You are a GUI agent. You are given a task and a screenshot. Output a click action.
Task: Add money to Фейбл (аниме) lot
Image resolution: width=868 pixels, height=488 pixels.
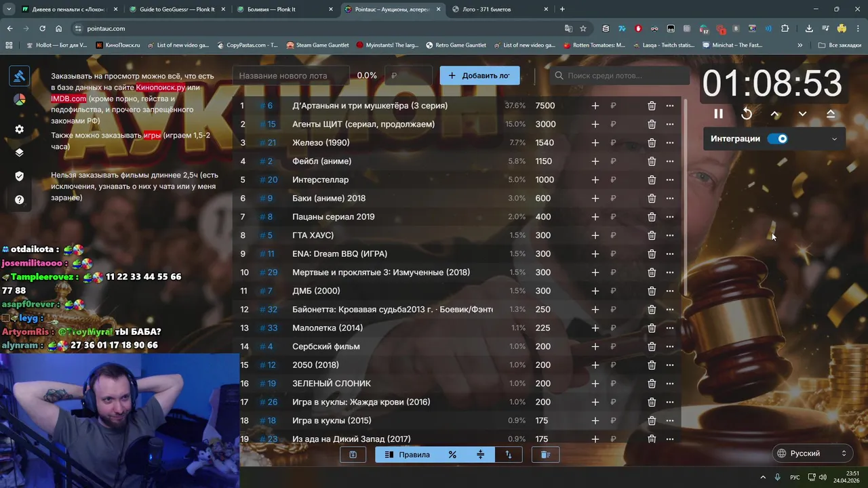click(595, 161)
